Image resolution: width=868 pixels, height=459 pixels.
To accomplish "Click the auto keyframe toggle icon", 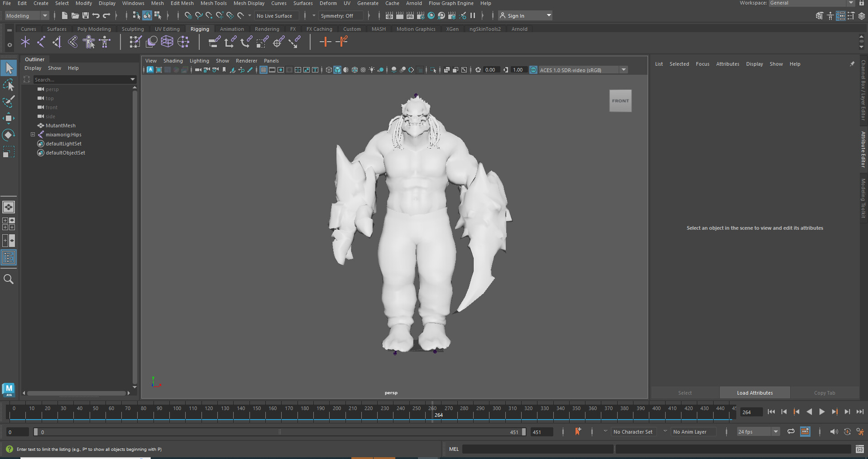I will click(x=848, y=431).
